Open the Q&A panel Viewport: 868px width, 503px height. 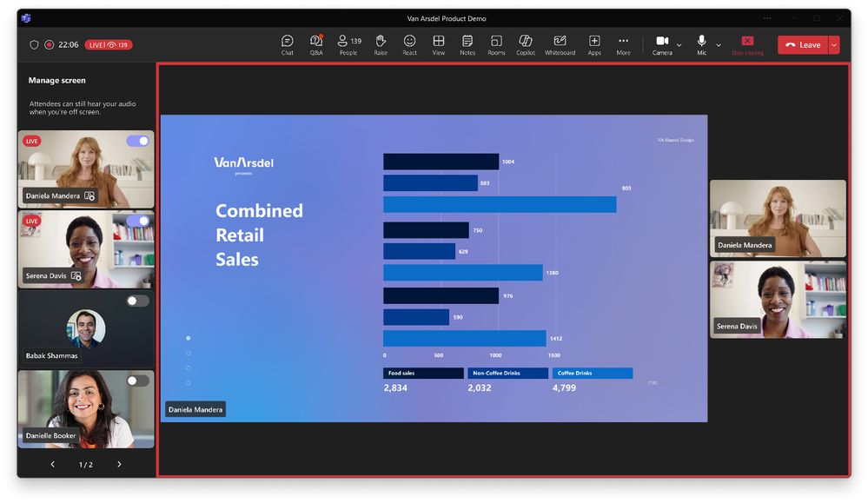point(316,45)
